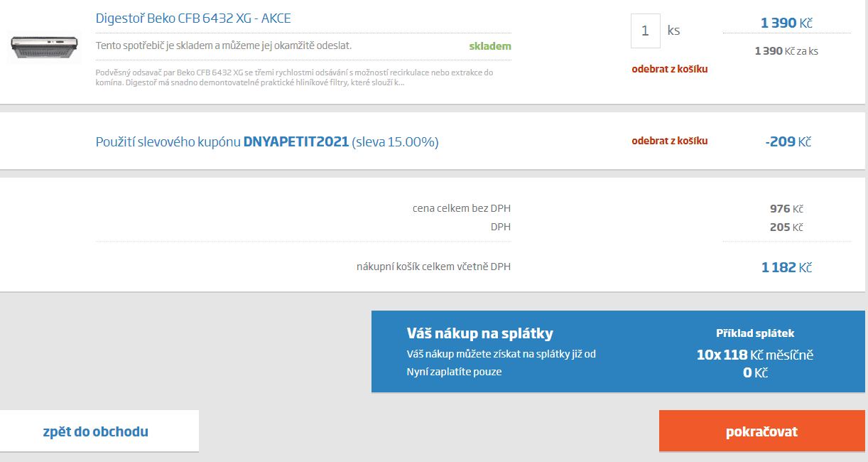Select the 976 Kč price without DPH
868x462 pixels.
786,209
